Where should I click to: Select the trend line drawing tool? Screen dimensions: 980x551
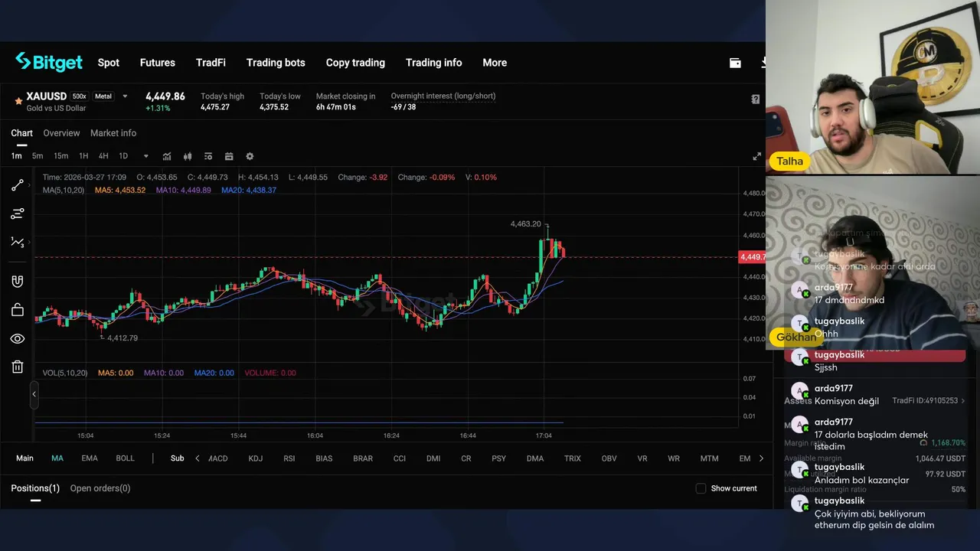click(17, 185)
